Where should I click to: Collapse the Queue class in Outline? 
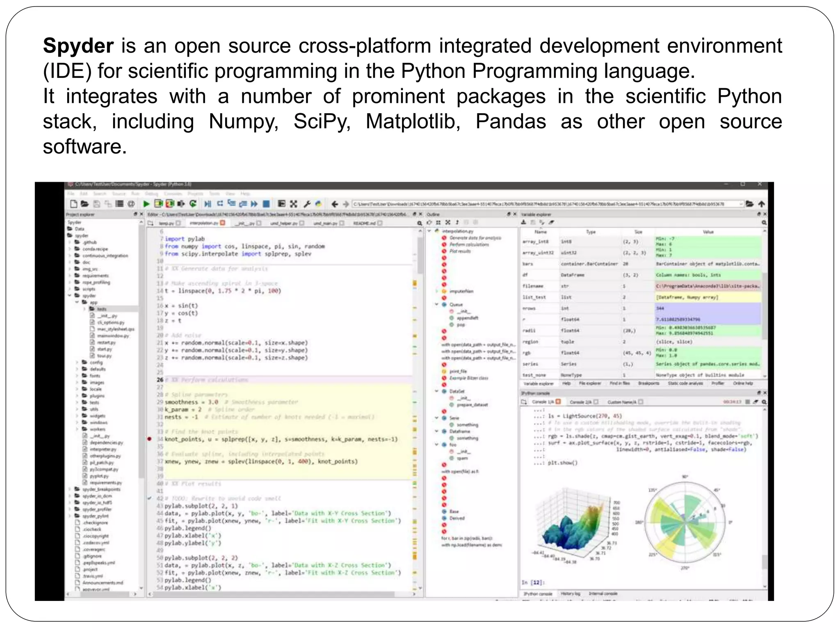coord(436,304)
